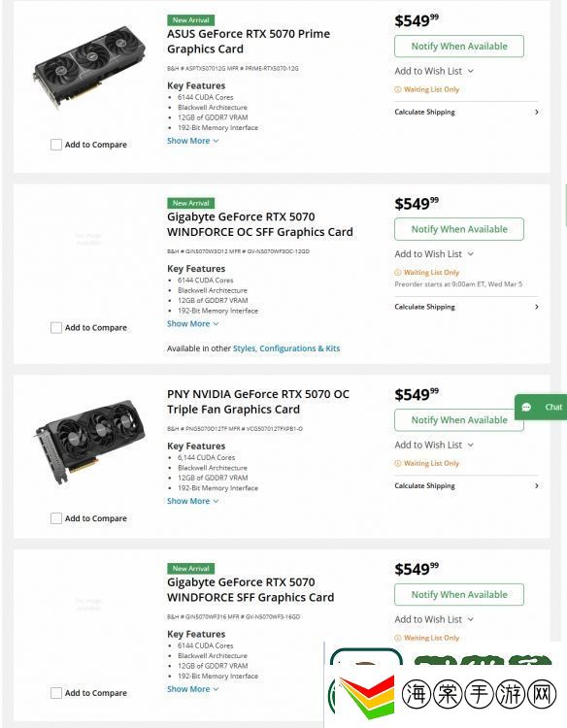Viewport: 567px width, 728px height.
Task: Check Add to Compare for Gigabyte WINDFORCE SFF
Action: pyautogui.click(x=56, y=693)
